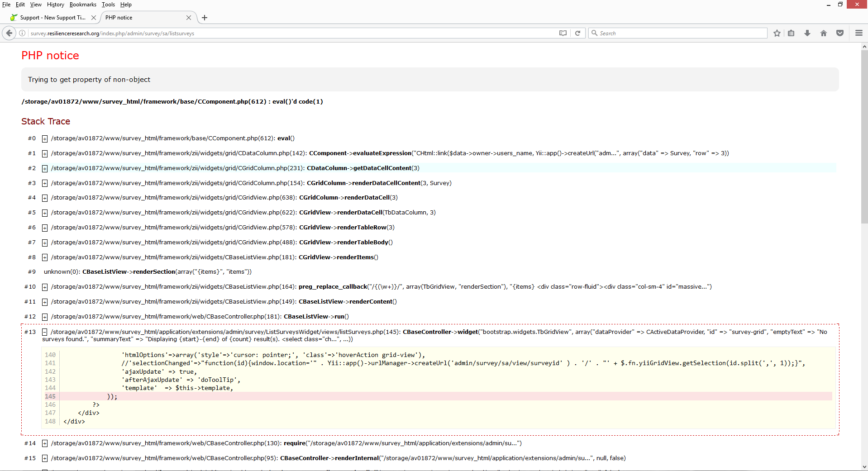Go back with the browser back arrow
Viewport: 868px width, 471px height.
coord(9,33)
